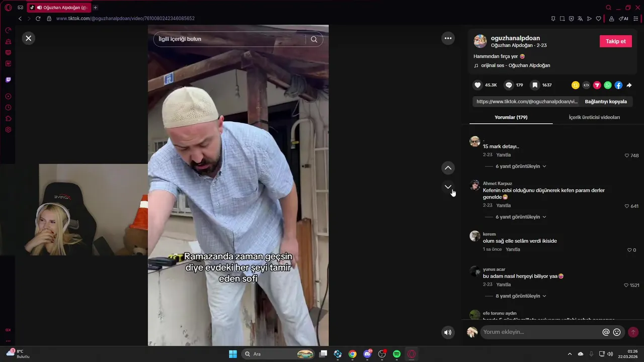Open browser search in tabs icon
Viewport: 644px width, 362px height.
608,8
